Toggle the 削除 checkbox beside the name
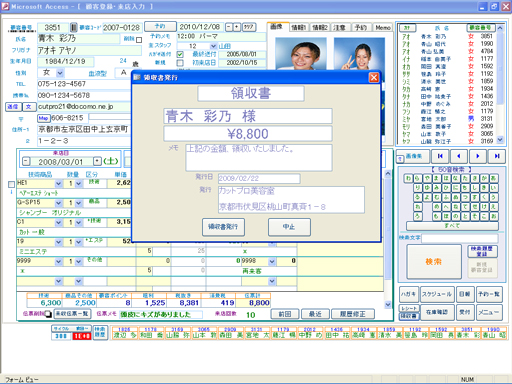The image size is (512, 384). [x=139, y=40]
